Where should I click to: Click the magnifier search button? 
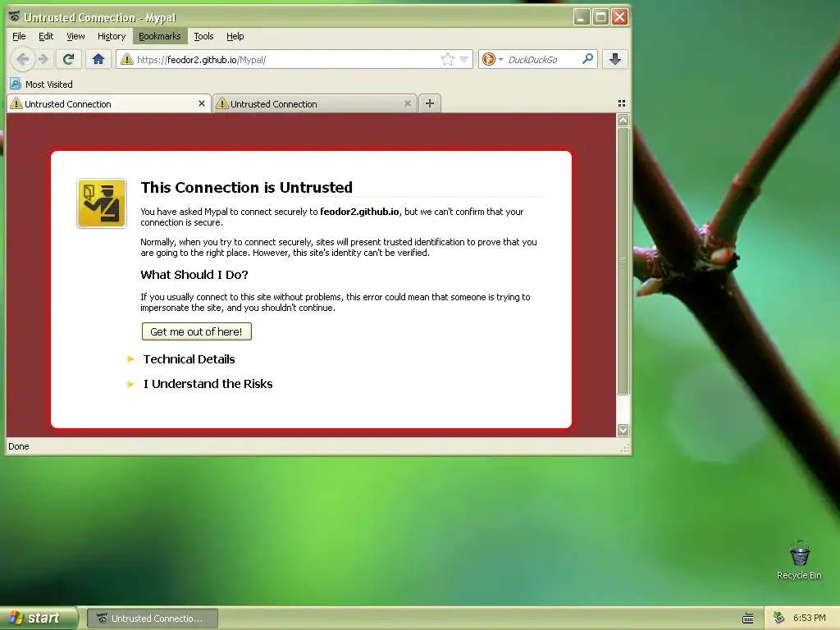587,59
